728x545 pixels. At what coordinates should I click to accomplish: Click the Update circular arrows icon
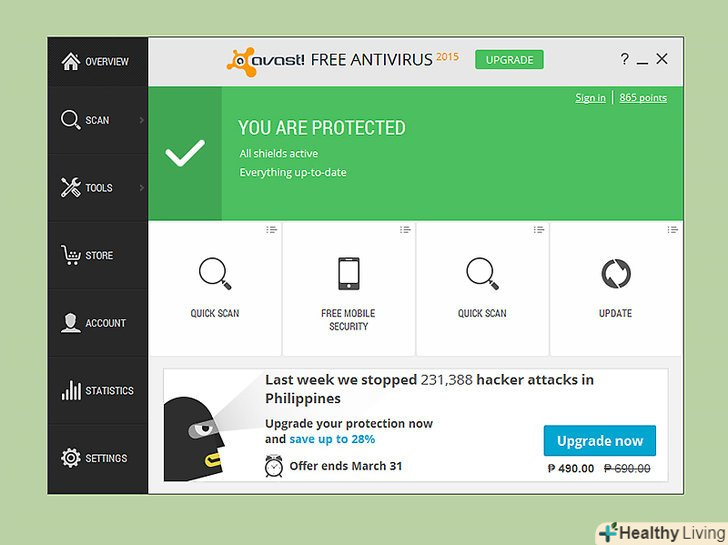(616, 273)
